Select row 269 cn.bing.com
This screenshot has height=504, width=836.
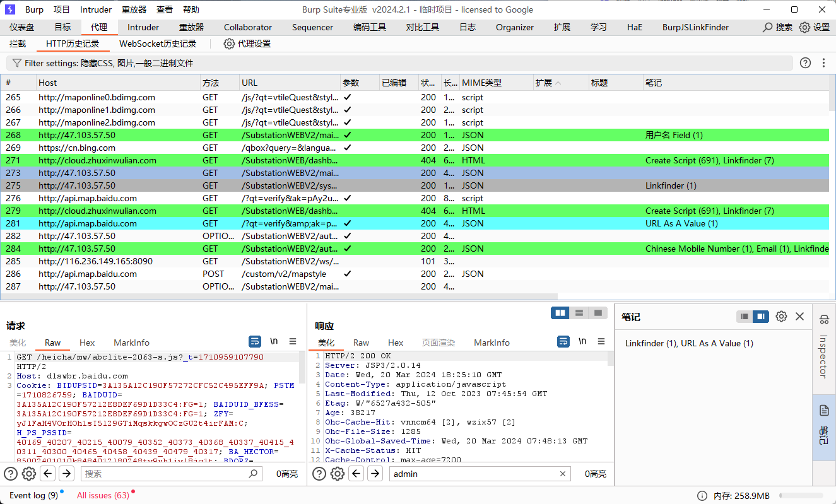point(415,148)
